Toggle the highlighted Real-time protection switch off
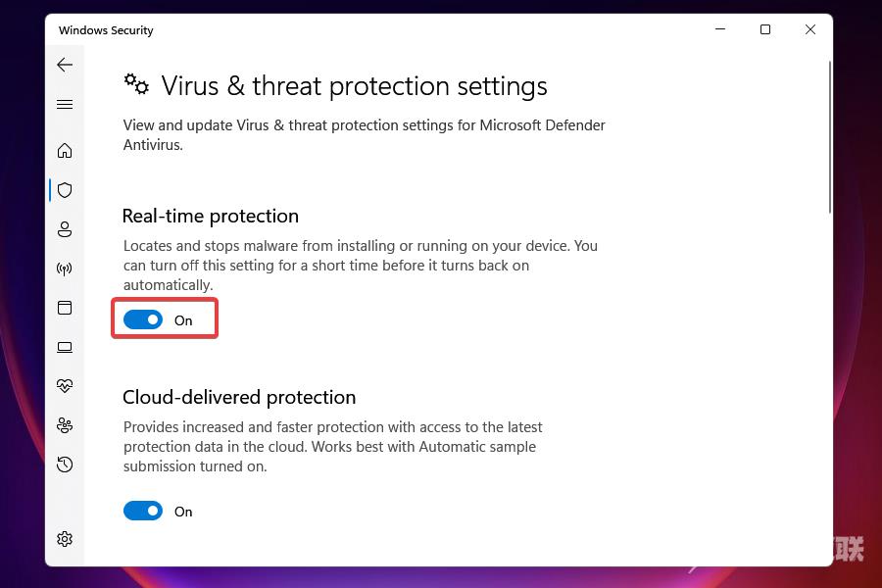This screenshot has width=882, height=588. [143, 319]
